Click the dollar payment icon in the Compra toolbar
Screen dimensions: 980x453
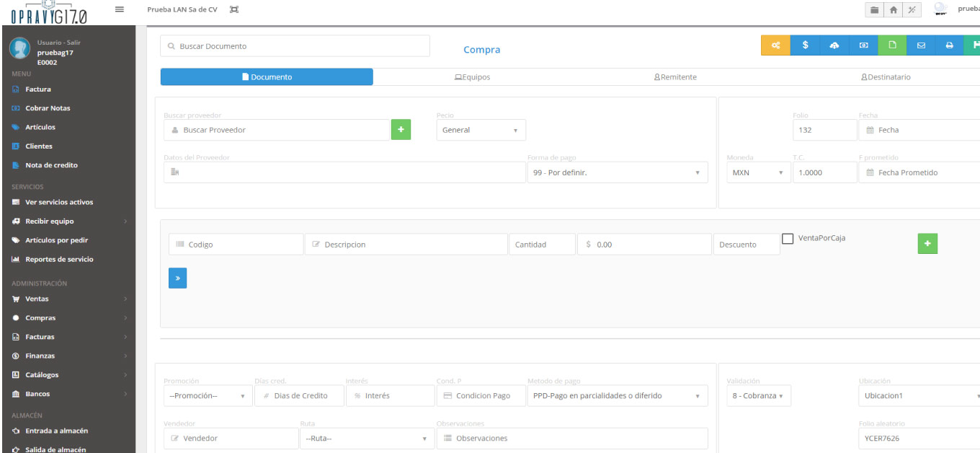pos(805,45)
